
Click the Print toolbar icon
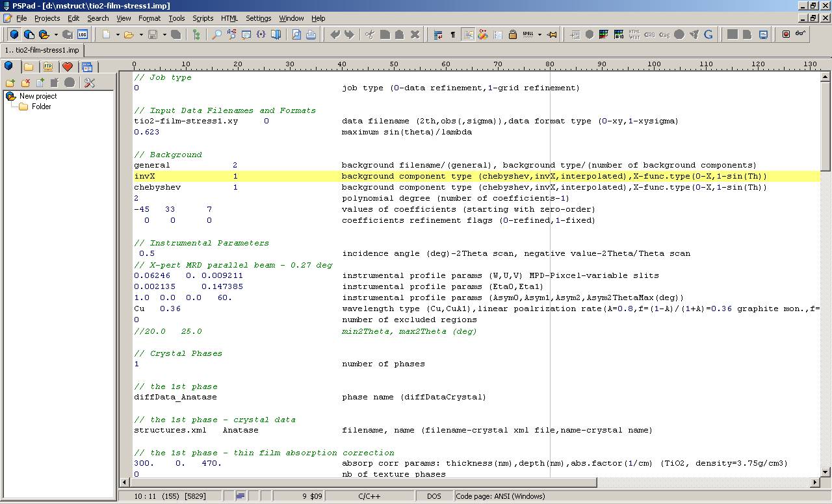(x=311, y=34)
